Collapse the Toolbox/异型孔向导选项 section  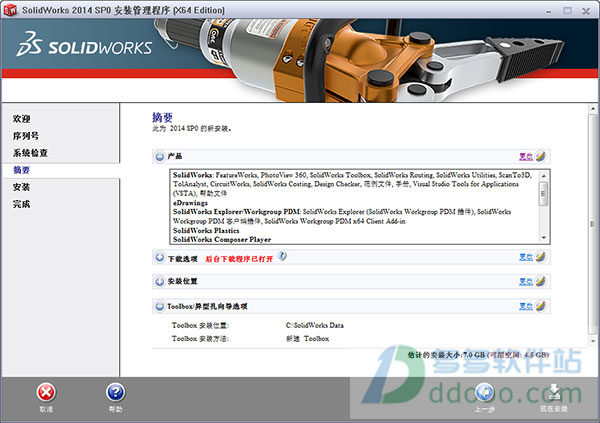(160, 306)
